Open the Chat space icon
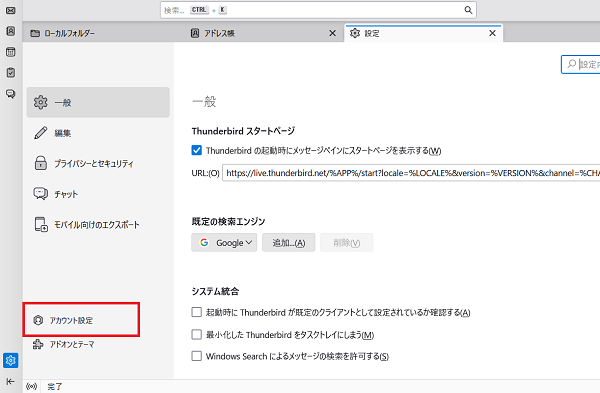Viewport: 600px width, 393px height. point(11,93)
